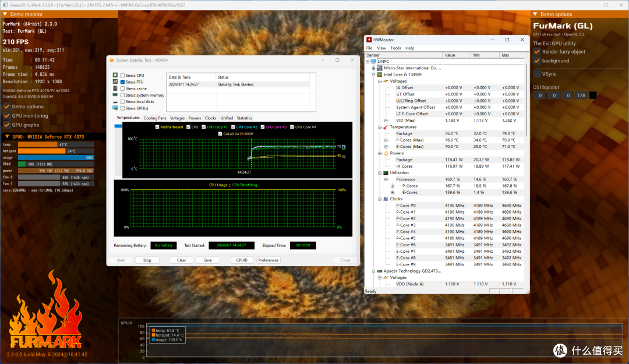Click the Voltages lightning icon under Intel Core
Image resolution: width=629 pixels, height=364 pixels.
(386, 81)
